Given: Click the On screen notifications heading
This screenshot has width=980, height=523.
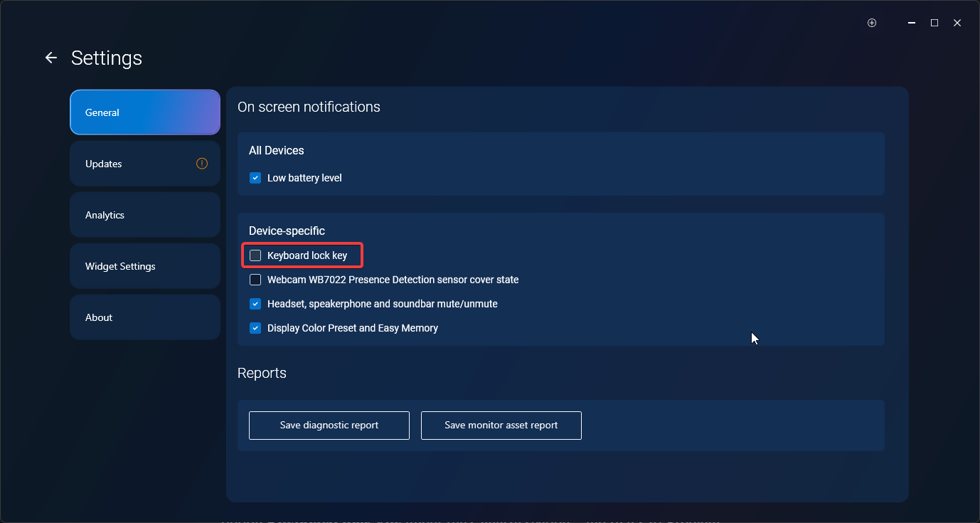Looking at the screenshot, I should point(309,107).
